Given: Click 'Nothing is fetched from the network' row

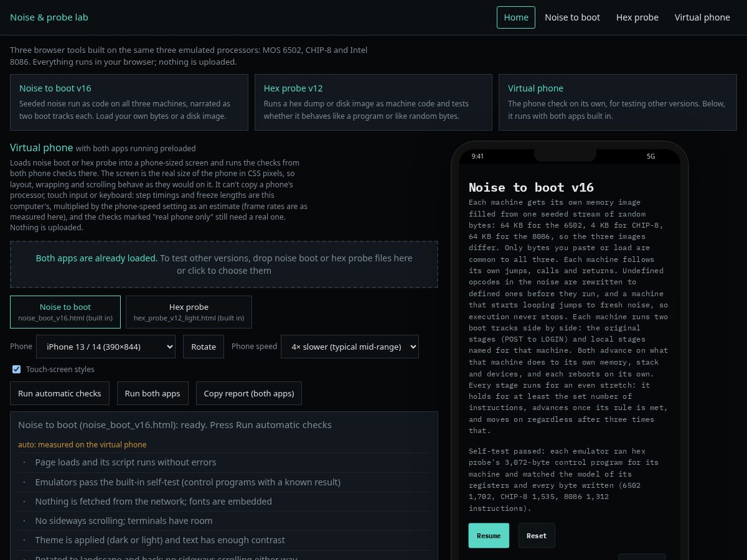Looking at the screenshot, I should (224, 502).
